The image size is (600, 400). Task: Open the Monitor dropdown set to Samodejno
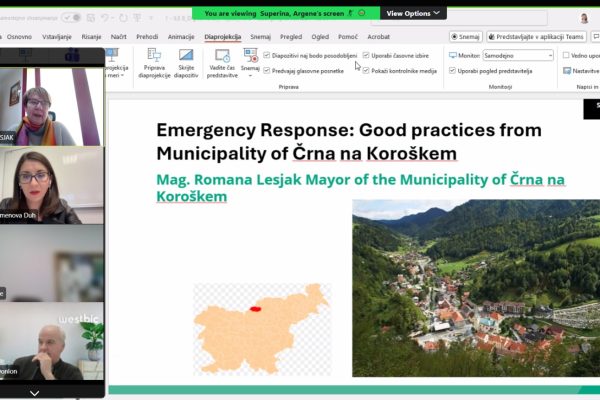[x=517, y=56]
